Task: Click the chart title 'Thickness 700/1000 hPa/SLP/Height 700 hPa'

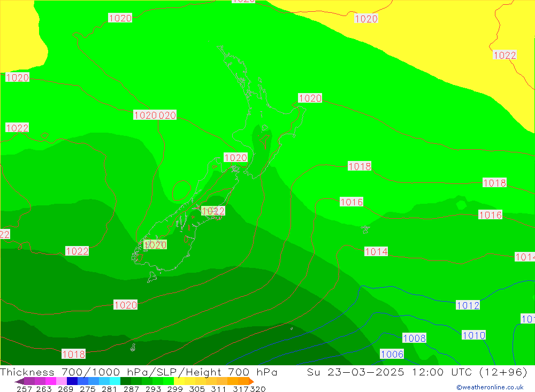Action: click(x=139, y=372)
